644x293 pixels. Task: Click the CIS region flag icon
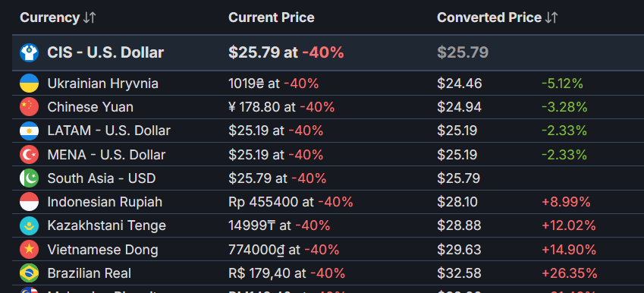pyautogui.click(x=29, y=52)
